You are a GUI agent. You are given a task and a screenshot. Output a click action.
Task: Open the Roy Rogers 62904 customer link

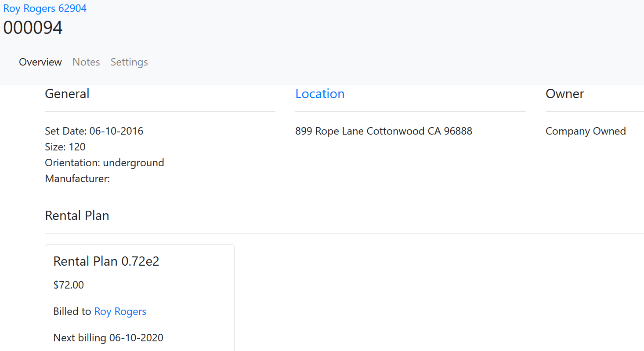coord(45,8)
